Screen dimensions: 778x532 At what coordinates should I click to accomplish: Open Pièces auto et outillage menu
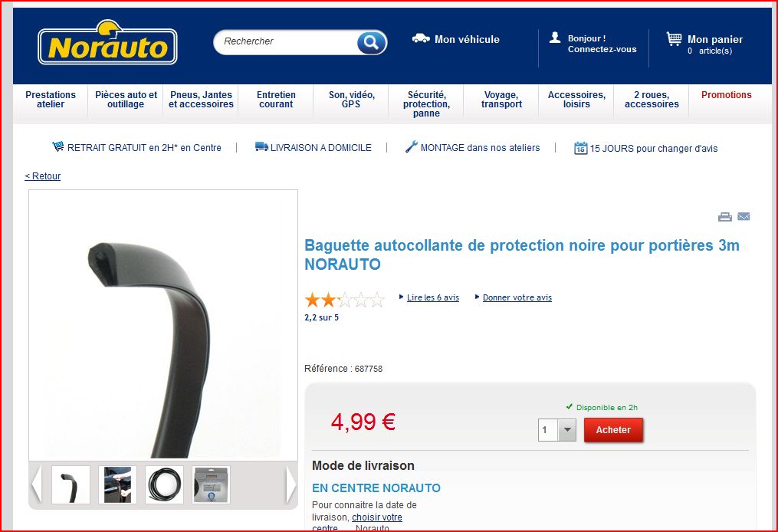click(x=126, y=99)
